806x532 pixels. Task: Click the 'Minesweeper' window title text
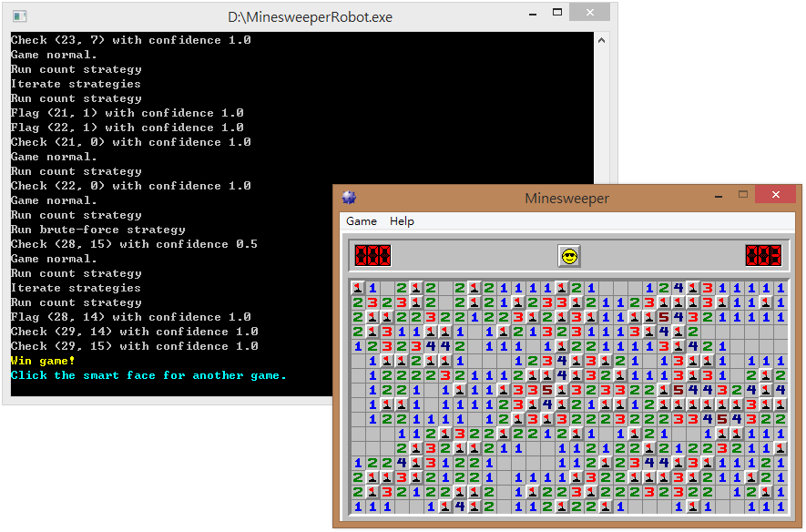tap(567, 198)
